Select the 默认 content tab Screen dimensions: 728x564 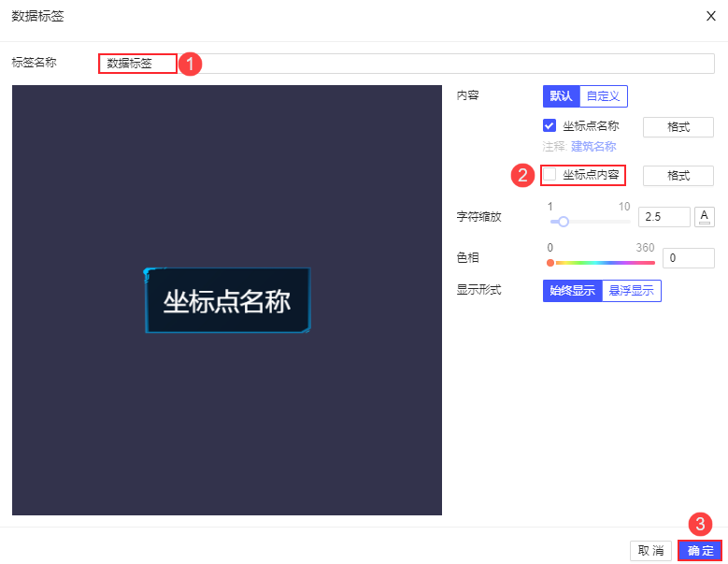pyautogui.click(x=562, y=96)
